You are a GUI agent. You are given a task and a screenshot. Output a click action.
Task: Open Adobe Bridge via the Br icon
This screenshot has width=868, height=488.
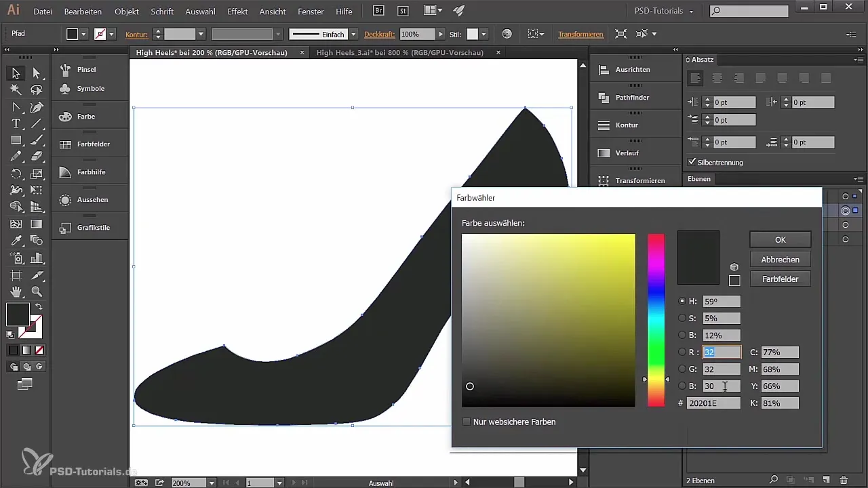tap(380, 11)
